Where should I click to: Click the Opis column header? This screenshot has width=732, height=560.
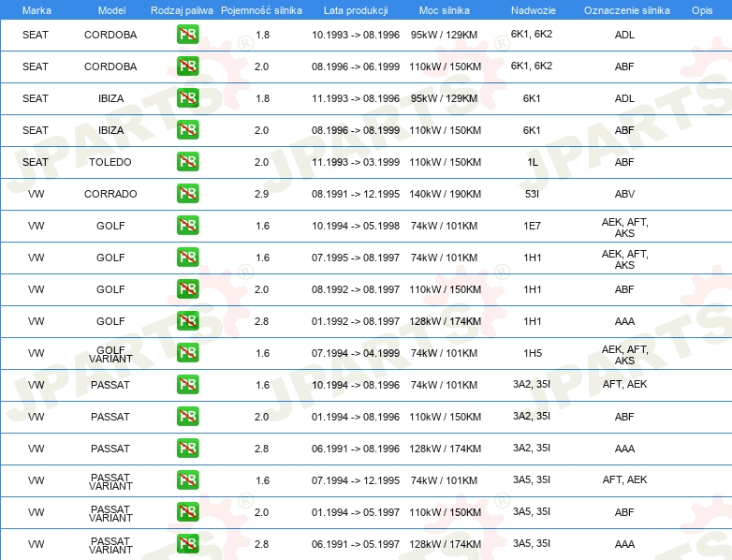click(702, 10)
